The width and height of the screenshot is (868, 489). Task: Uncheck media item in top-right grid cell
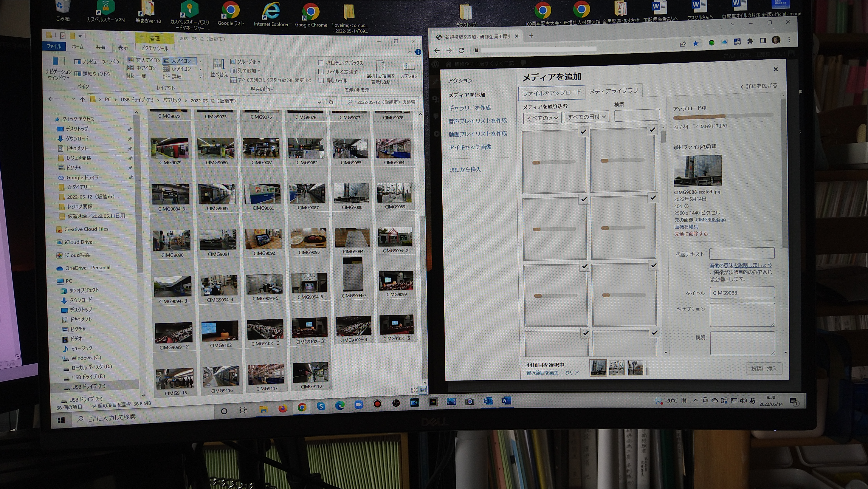pos(652,130)
